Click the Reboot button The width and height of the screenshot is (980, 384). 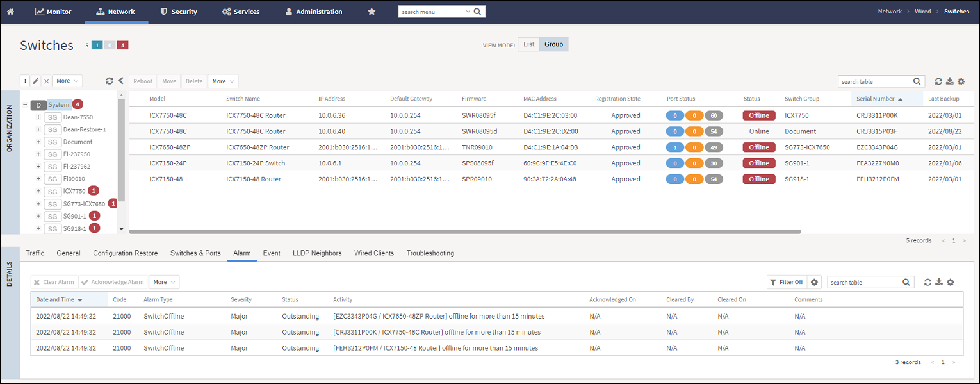(x=143, y=81)
